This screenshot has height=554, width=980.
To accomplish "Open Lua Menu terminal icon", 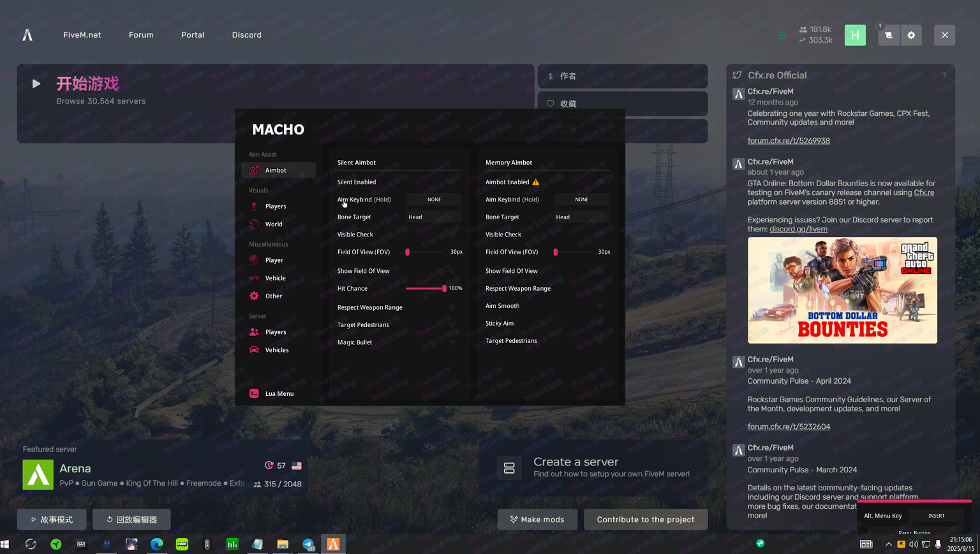I will (254, 393).
